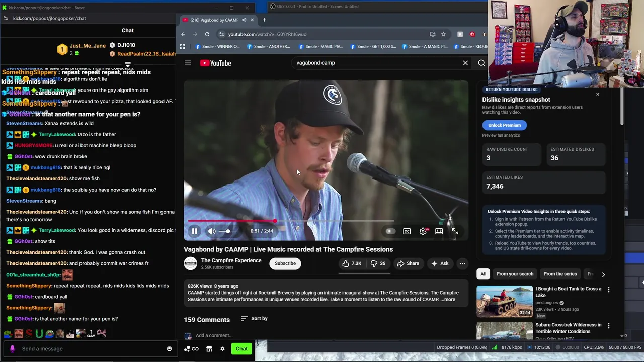
Task: Click Just_Me_Jane in leaderboard
Action: click(88, 46)
